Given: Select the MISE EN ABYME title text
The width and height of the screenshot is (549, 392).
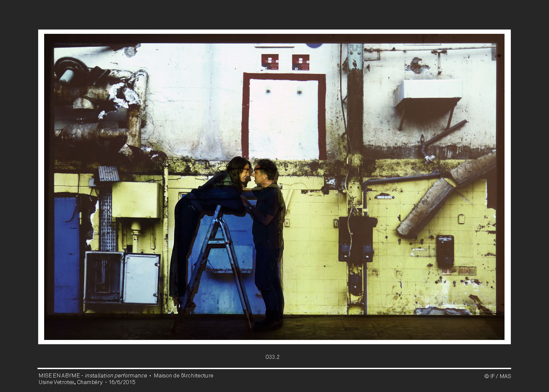Looking at the screenshot, I should point(59,375).
